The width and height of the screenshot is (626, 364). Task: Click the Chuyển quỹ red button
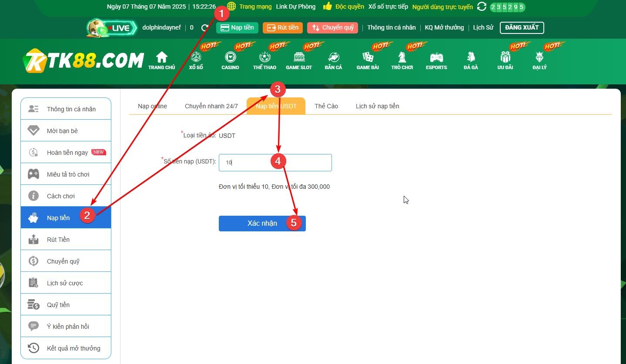(333, 28)
